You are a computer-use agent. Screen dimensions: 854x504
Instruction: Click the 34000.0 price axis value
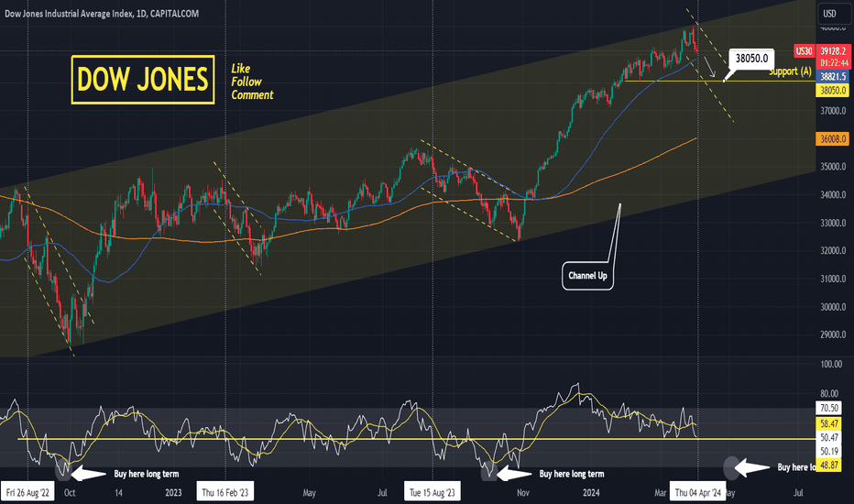click(833, 194)
